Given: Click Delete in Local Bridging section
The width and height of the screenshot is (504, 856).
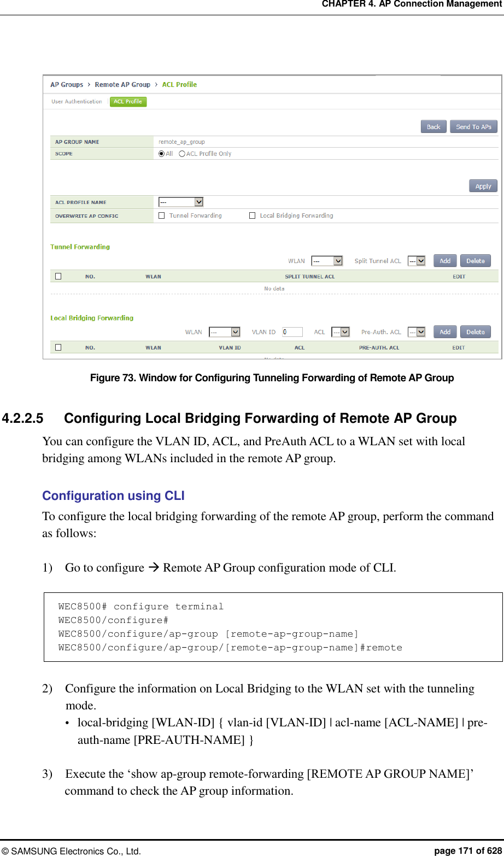Looking at the screenshot, I should pyautogui.click(x=475, y=332).
